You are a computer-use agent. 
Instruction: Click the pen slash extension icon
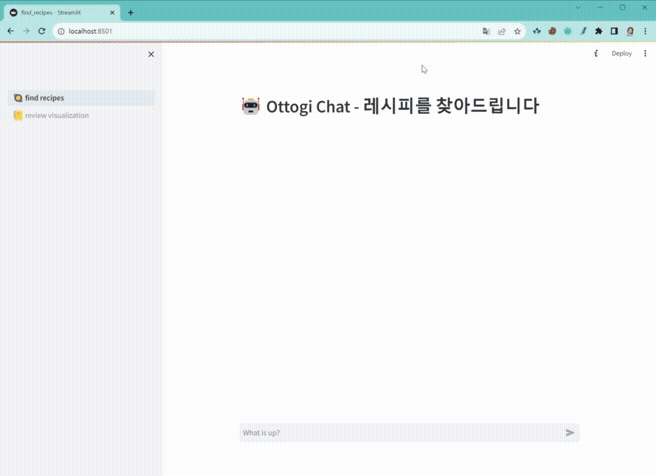(x=583, y=31)
